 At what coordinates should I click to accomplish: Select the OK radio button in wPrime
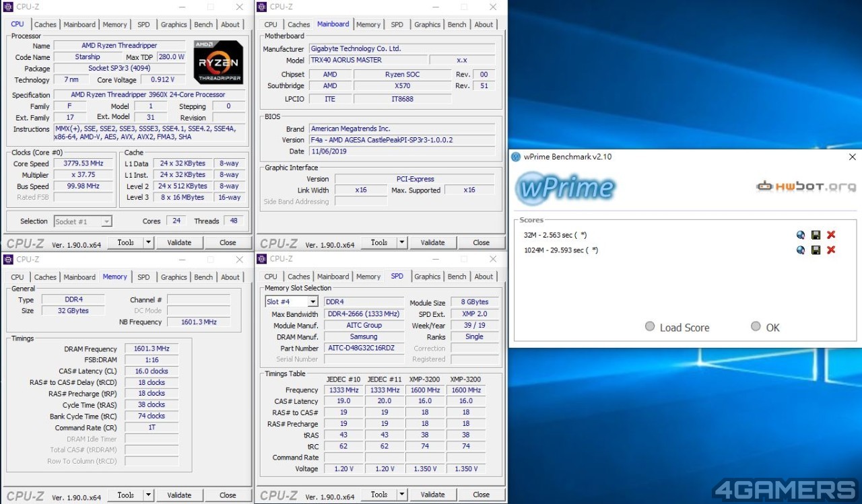756,326
